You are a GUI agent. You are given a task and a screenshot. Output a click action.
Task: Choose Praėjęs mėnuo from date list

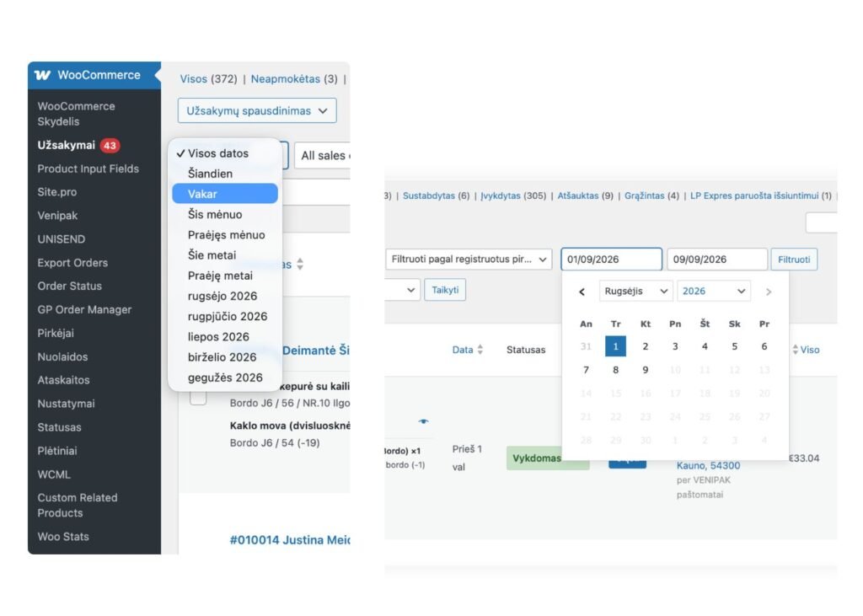[226, 235]
